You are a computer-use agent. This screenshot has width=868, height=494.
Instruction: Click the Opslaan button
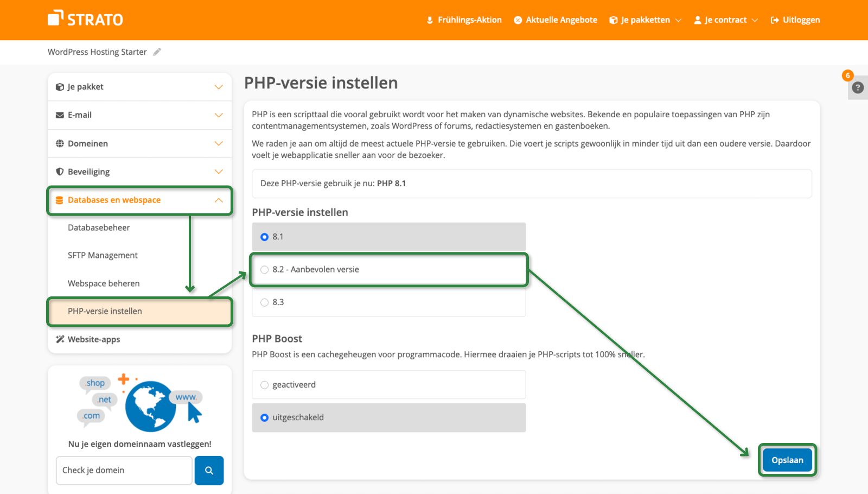pos(787,460)
